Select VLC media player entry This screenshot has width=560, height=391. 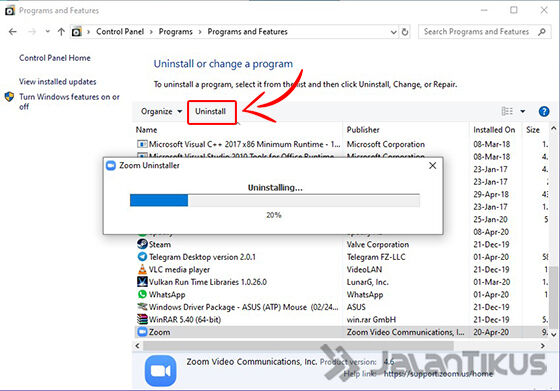click(179, 270)
